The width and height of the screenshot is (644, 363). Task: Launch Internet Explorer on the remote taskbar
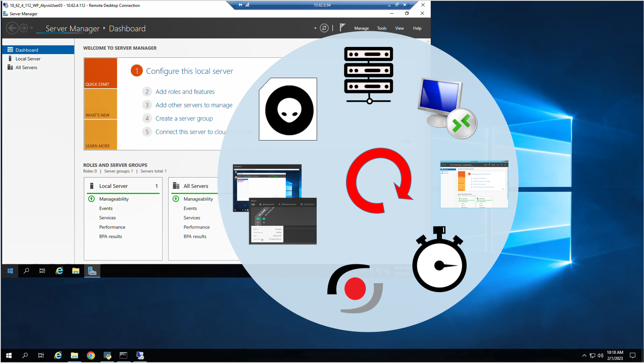pos(59,271)
